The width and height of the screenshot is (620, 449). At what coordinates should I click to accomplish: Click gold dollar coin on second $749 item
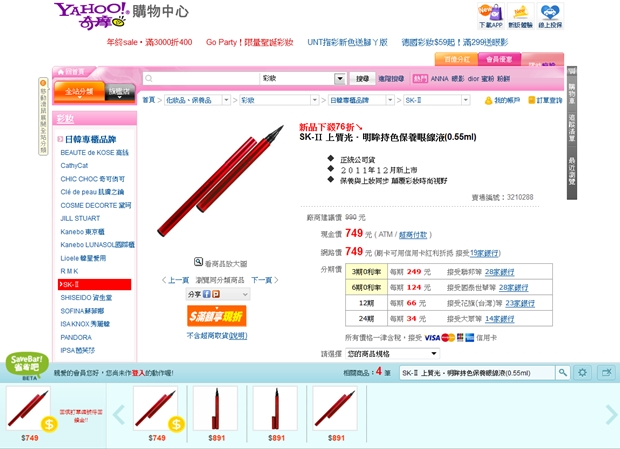(176, 424)
